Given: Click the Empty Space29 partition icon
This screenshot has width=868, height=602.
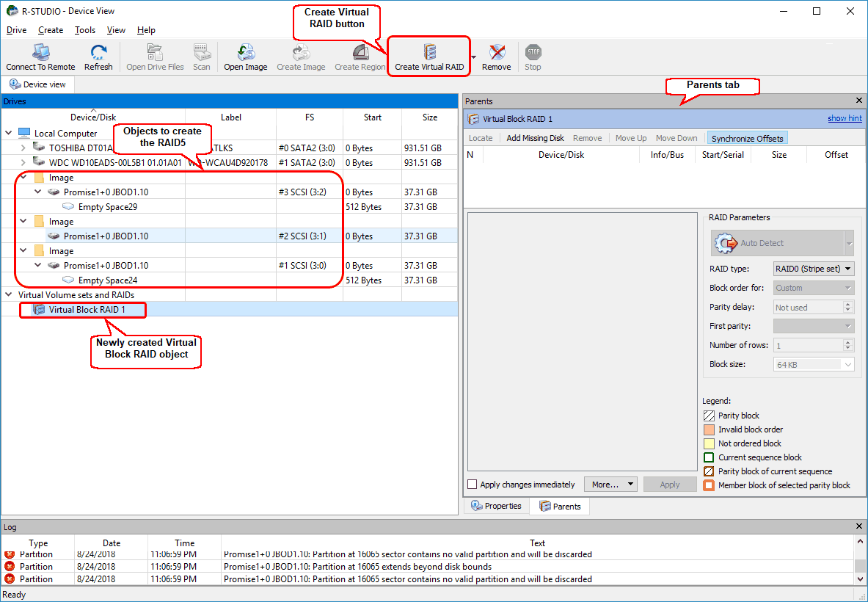Looking at the screenshot, I should tap(68, 206).
